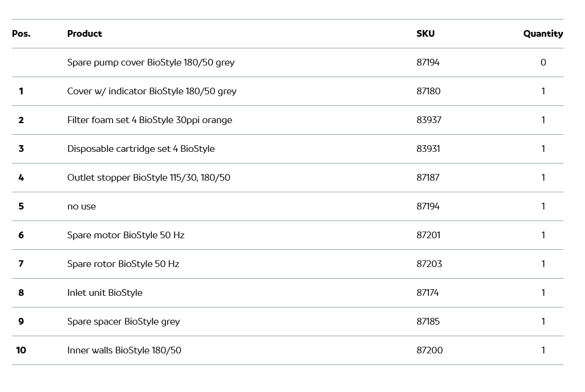Image resolution: width=585 pixels, height=392 pixels.
Task: Click SKU number 87180
Action: (x=428, y=91)
